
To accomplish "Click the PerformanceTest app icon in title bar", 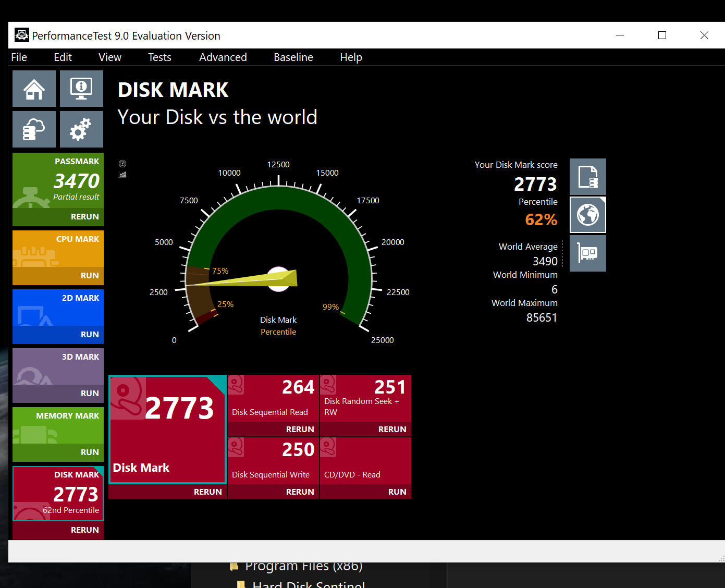I will (21, 35).
